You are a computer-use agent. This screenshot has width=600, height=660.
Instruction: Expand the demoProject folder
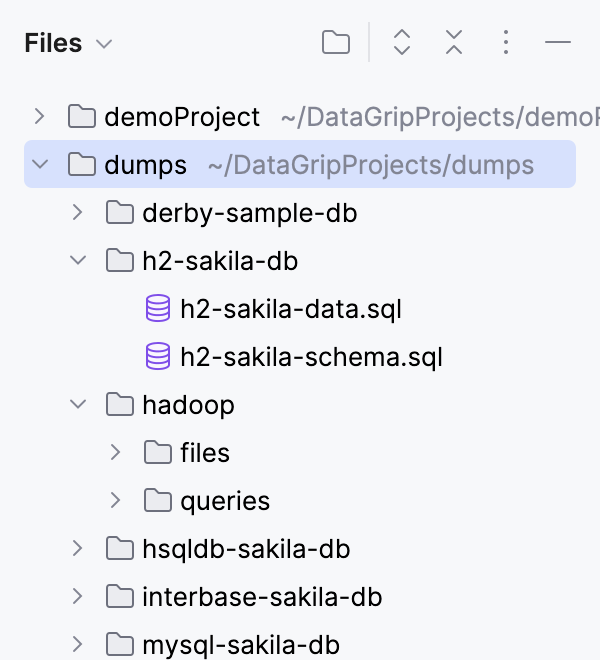pos(40,117)
